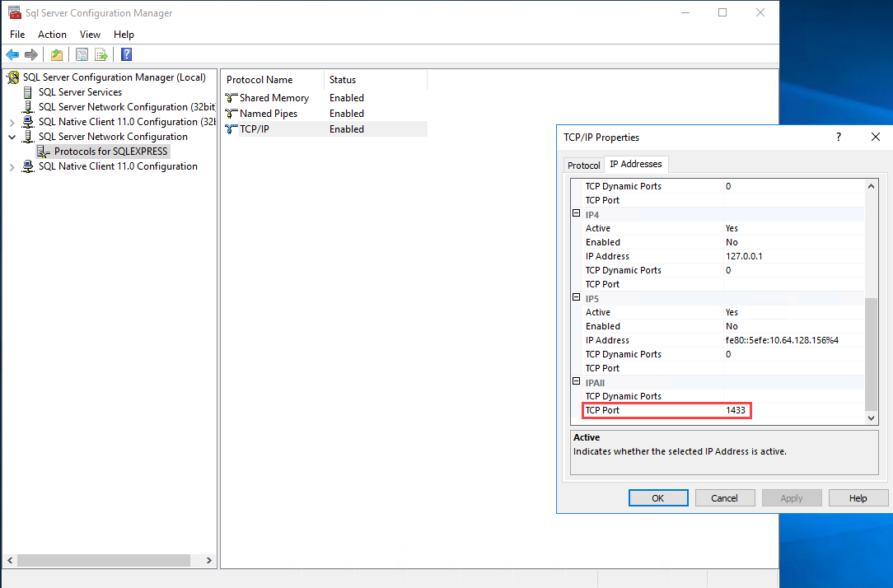Open the File menu
The image size is (893, 588).
[17, 35]
